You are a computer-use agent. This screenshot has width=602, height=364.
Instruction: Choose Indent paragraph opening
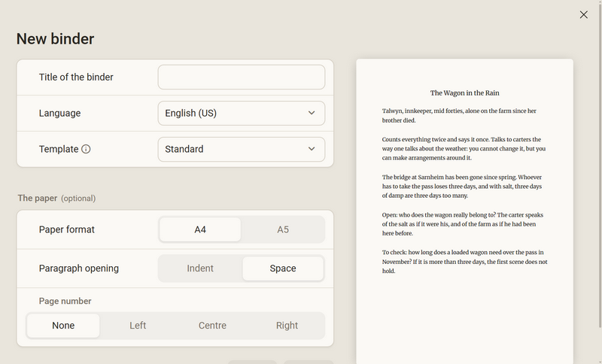[x=200, y=268]
